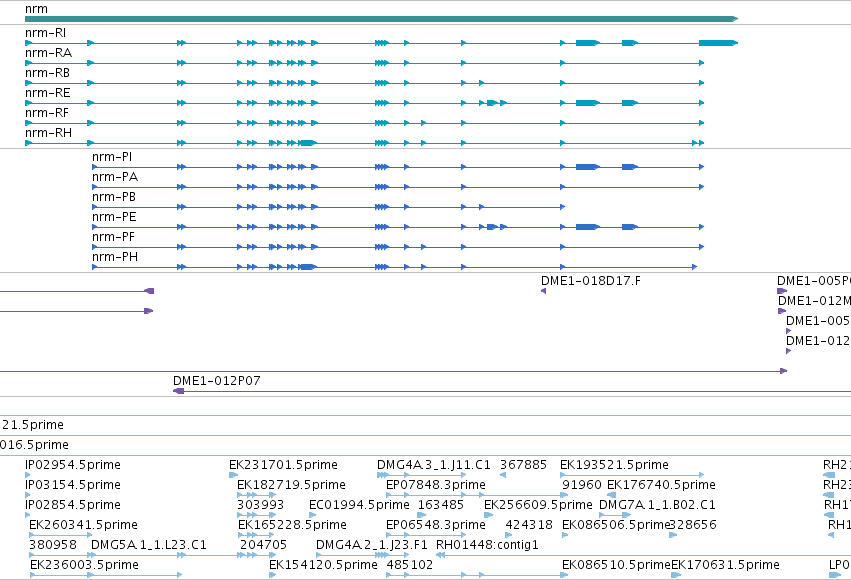Select the nrm-PA protein label

click(115, 177)
